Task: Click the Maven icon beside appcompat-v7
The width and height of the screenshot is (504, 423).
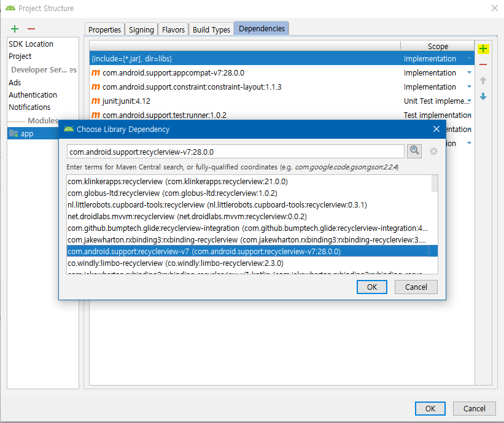Action: [x=96, y=73]
